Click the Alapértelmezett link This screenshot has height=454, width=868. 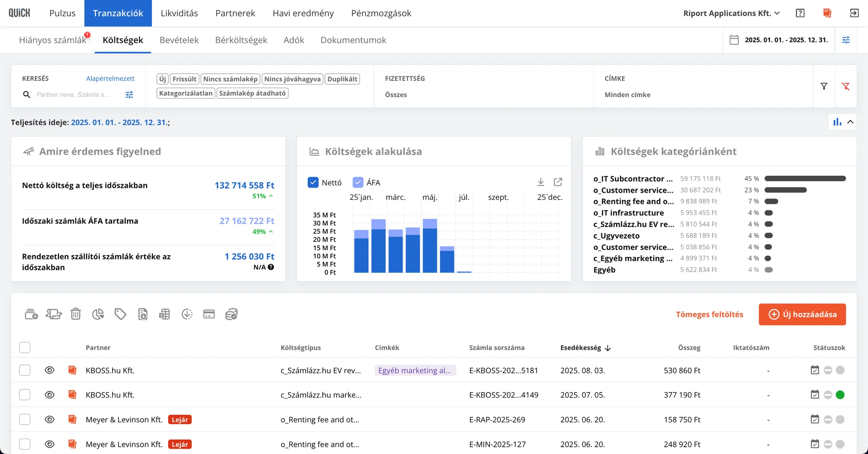110,78
